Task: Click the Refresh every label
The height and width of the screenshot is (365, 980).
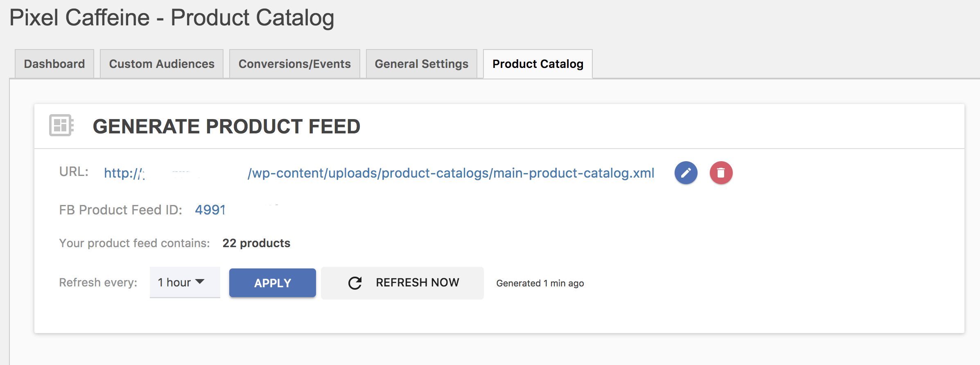Action: (98, 282)
